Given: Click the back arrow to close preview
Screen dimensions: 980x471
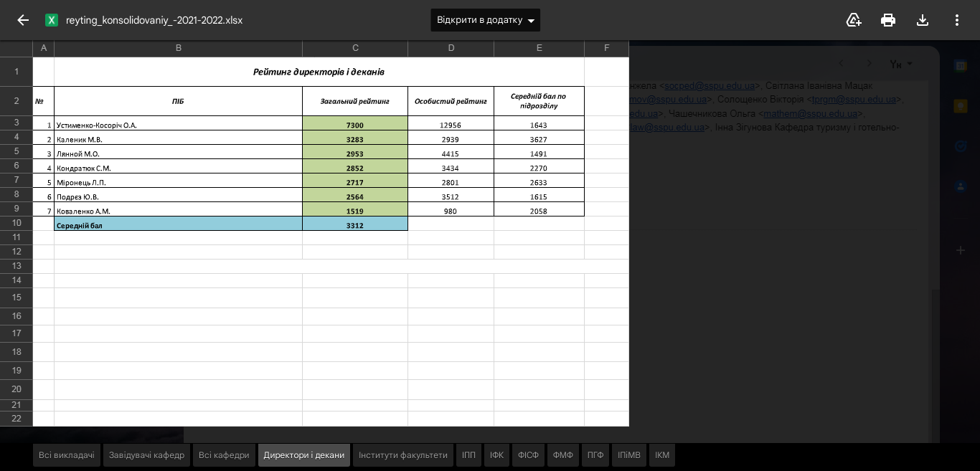Looking at the screenshot, I should pyautogui.click(x=23, y=20).
